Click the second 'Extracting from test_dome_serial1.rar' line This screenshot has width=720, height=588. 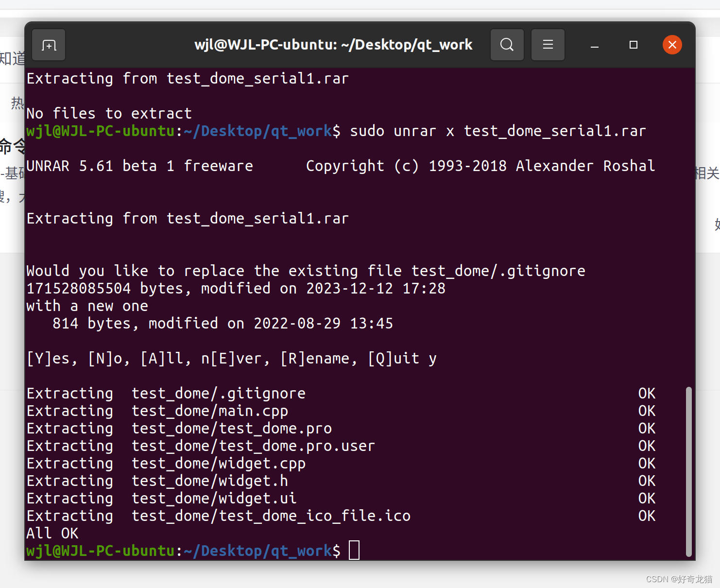188,219
